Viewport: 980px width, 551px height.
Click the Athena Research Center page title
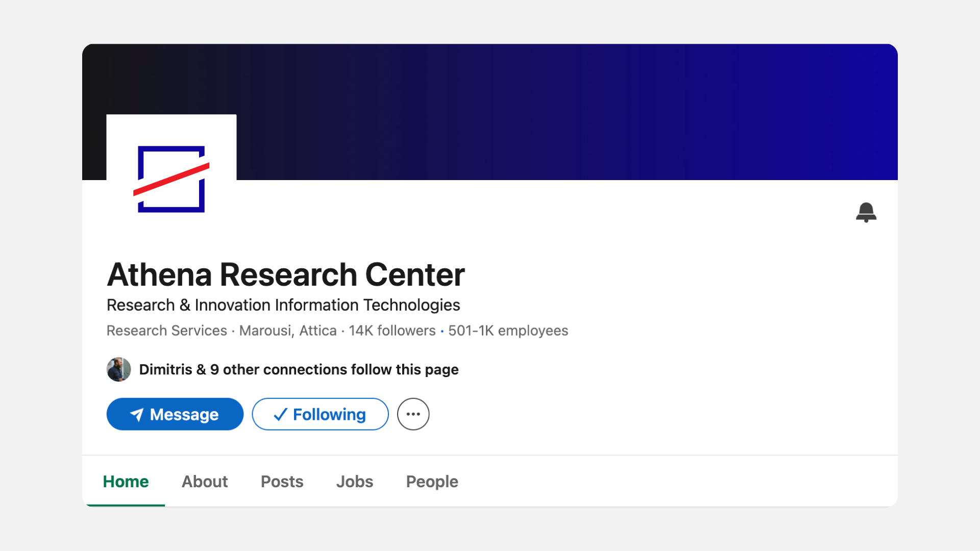click(x=286, y=274)
